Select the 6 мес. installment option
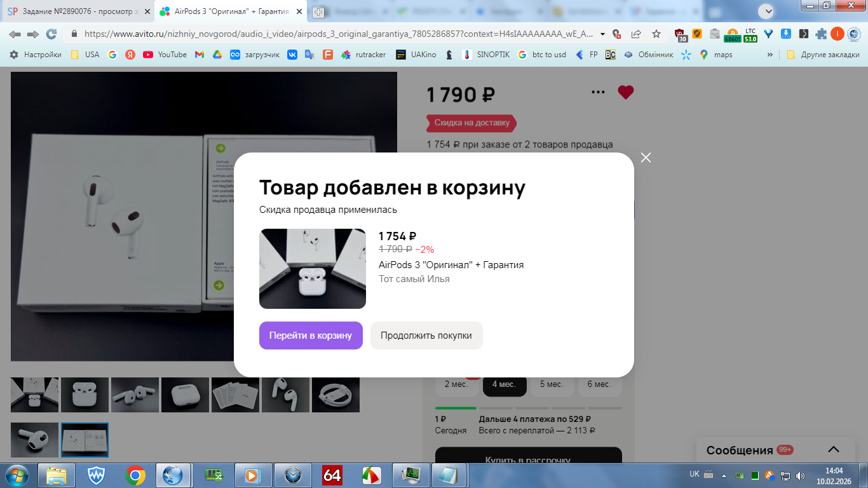 coord(599,384)
